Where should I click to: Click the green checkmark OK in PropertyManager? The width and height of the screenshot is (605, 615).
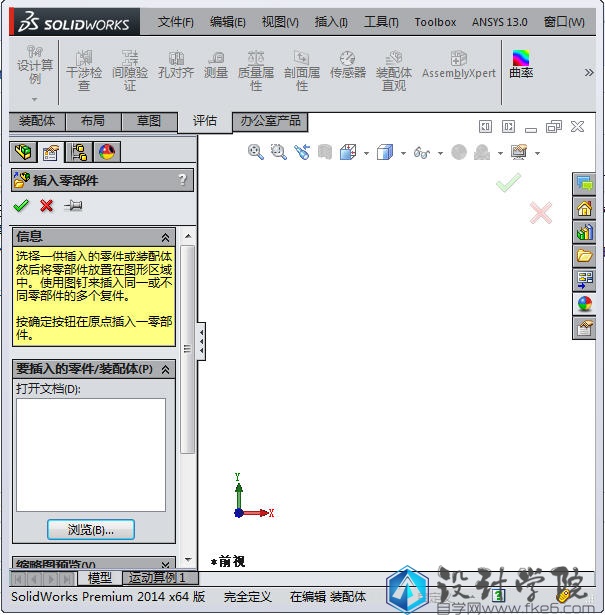[x=21, y=206]
